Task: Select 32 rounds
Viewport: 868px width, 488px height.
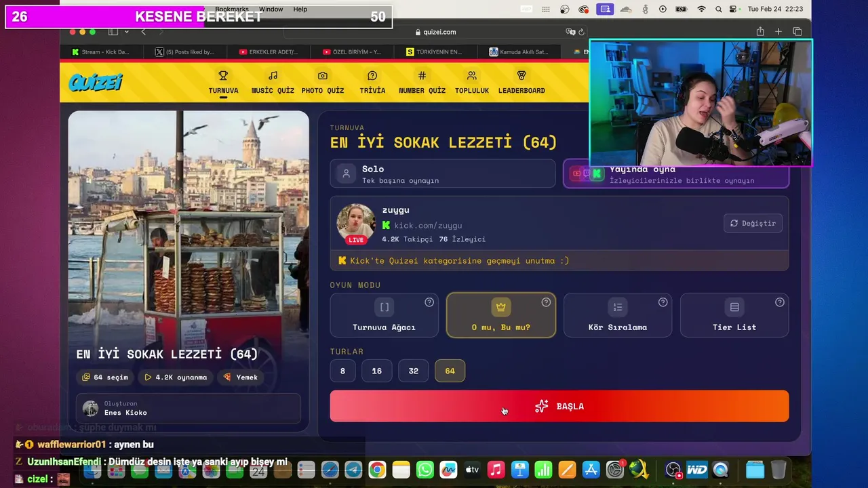Action: click(x=414, y=371)
